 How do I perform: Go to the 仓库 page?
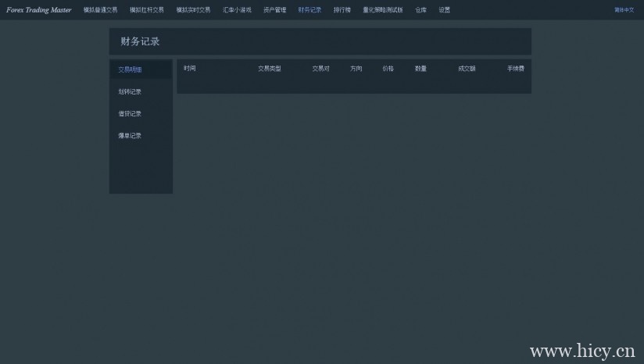tap(420, 10)
